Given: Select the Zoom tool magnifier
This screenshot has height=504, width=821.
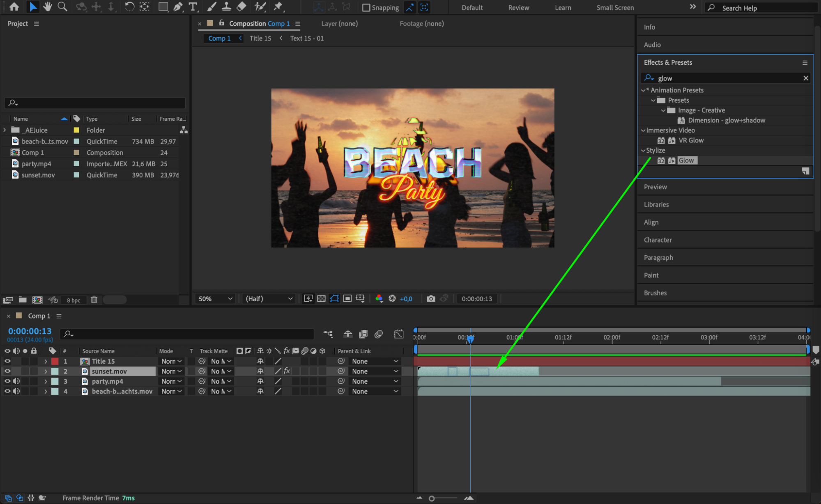Looking at the screenshot, I should [x=62, y=7].
